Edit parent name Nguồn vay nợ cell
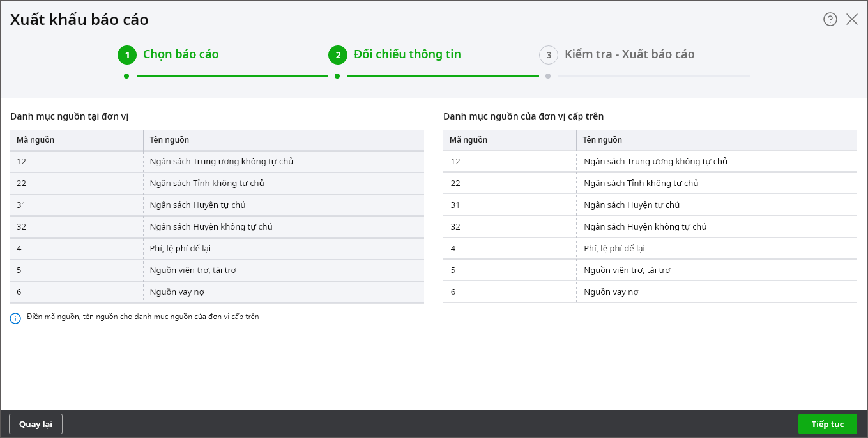Image resolution: width=868 pixels, height=438 pixels. pos(716,292)
